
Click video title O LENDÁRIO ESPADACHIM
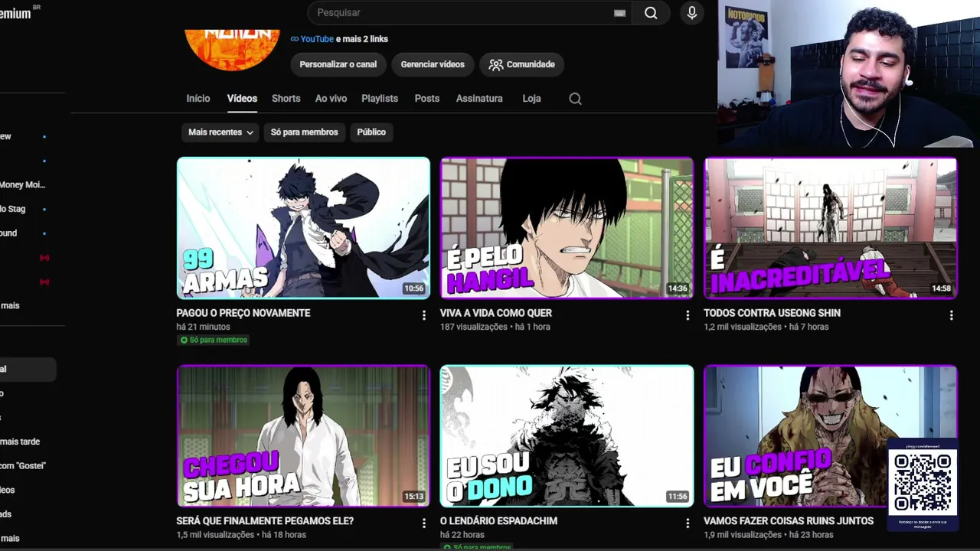[x=498, y=521]
